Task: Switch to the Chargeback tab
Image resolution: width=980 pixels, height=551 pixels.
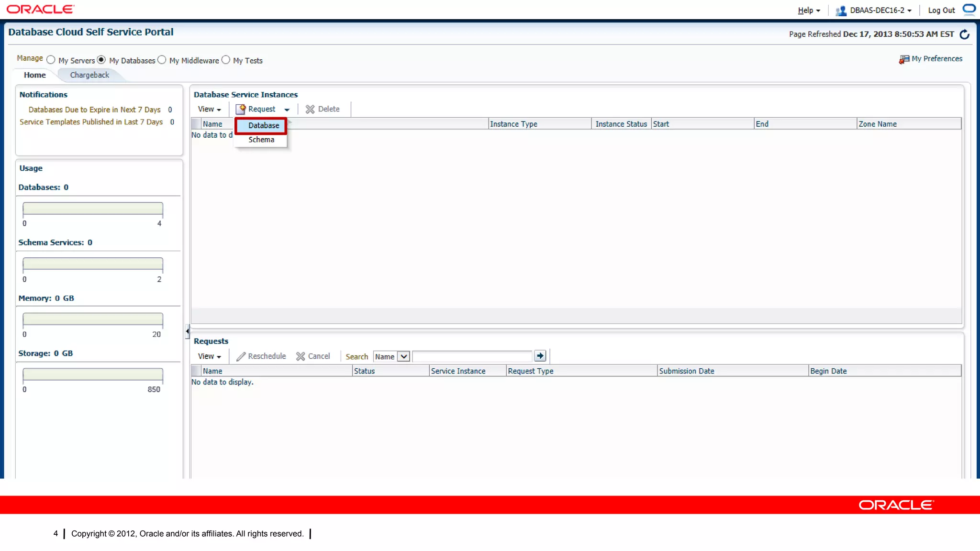Action: 89,75
